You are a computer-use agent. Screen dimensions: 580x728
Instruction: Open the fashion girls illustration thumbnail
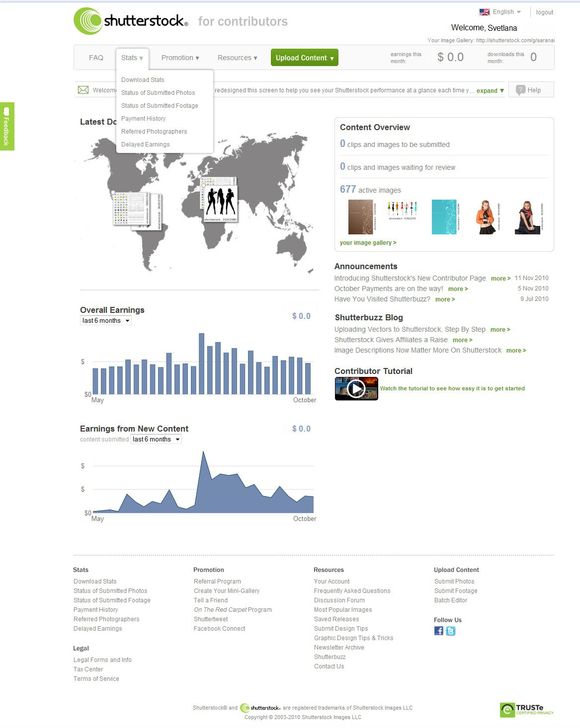[402, 211]
